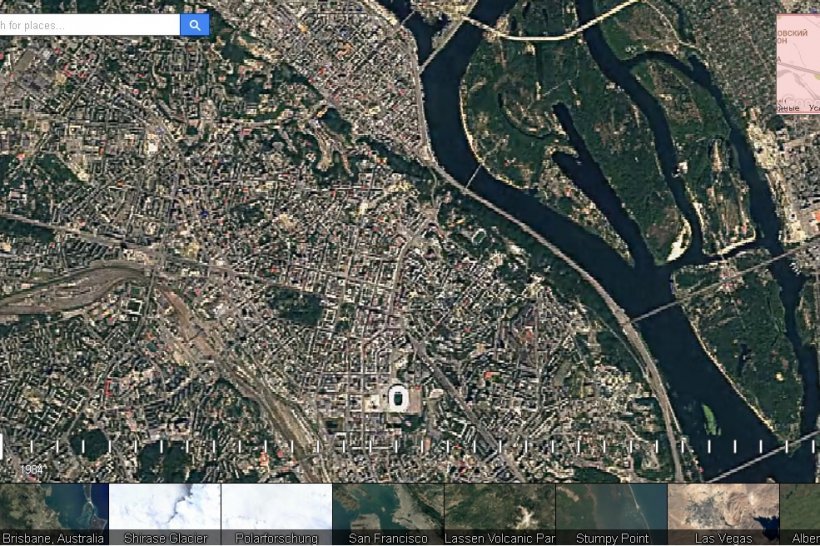Jump to the Polarforschung location thumbnail

[276, 514]
